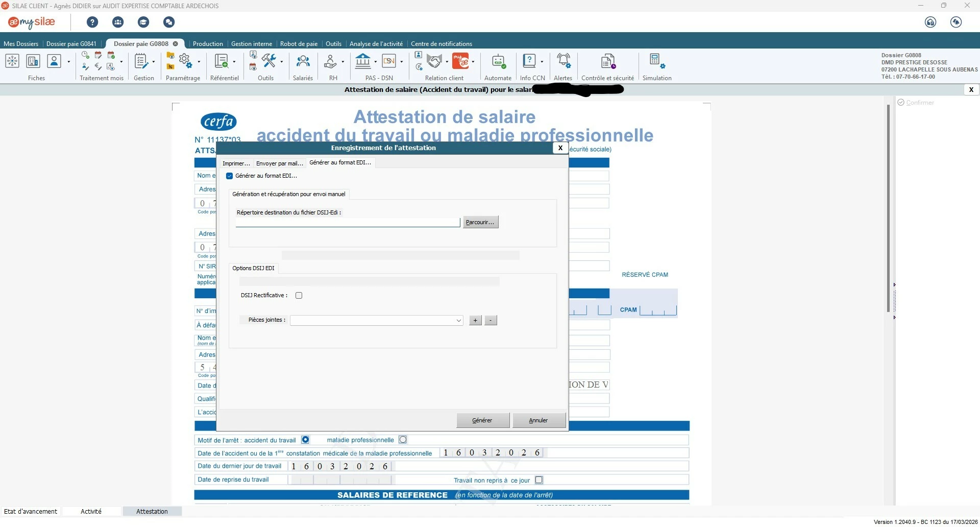Expand the Pièces jointes dropdown

tap(458, 321)
